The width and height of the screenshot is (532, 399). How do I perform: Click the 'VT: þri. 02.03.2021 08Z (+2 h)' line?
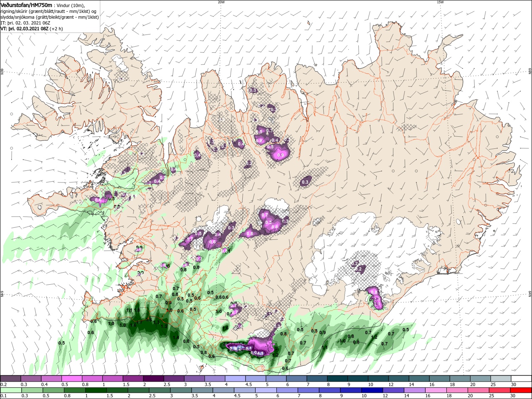(32, 29)
